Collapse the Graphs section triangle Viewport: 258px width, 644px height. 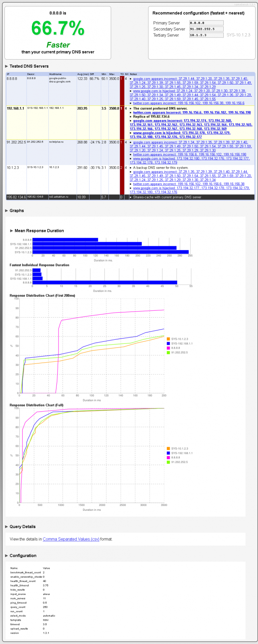[x=6, y=211]
